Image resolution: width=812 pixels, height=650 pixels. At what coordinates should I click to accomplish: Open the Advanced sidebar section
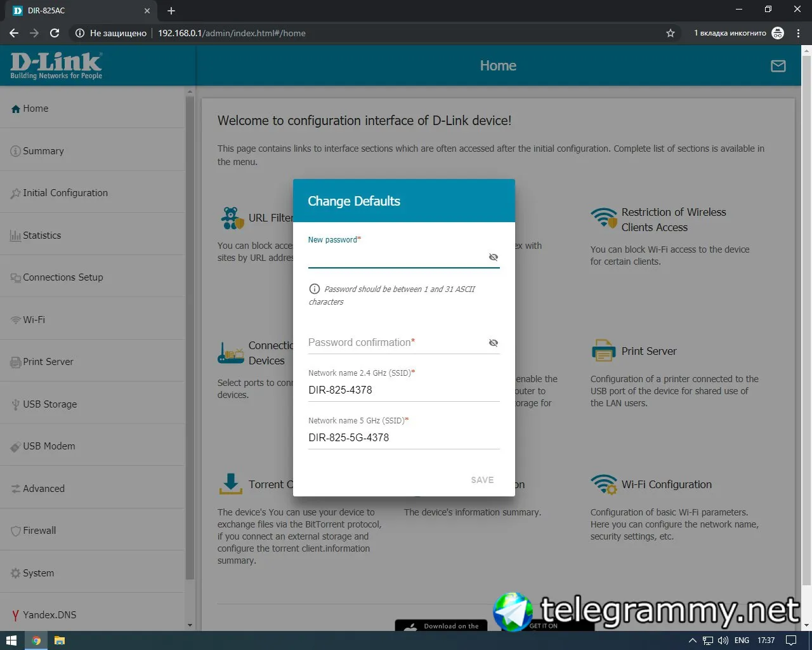tap(93, 489)
